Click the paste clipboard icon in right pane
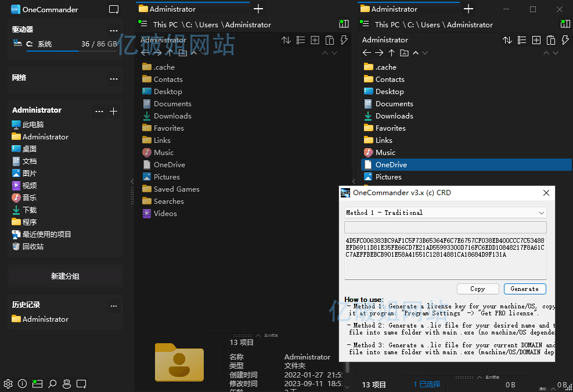The image size is (573, 392). [x=551, y=40]
